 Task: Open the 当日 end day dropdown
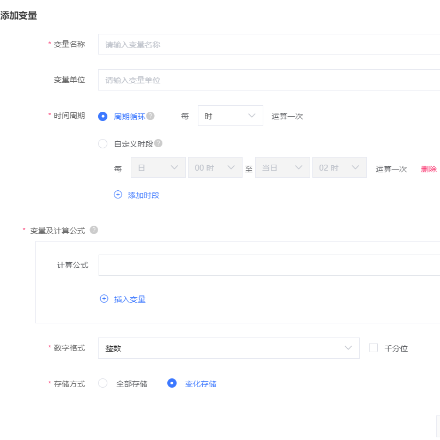click(x=282, y=167)
